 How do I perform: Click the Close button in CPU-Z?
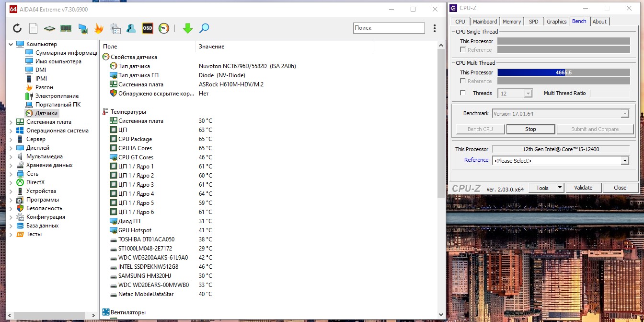click(x=620, y=188)
